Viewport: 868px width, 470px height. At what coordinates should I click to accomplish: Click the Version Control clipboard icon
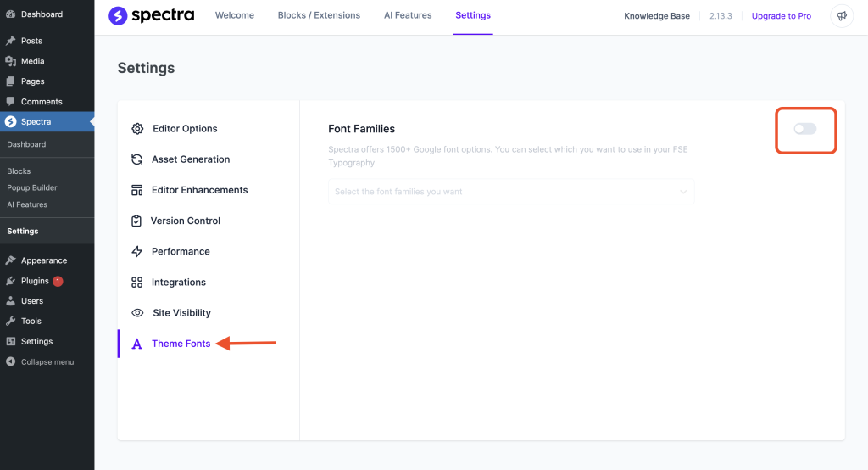point(136,221)
